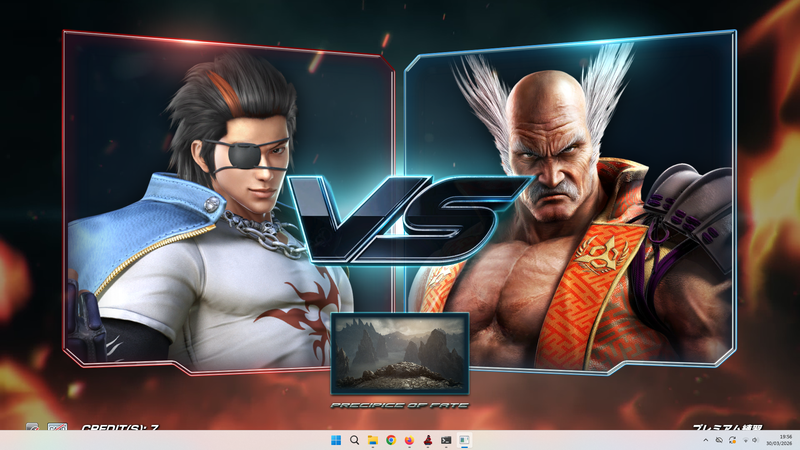Select the active app window taskbar icon

tap(464, 440)
